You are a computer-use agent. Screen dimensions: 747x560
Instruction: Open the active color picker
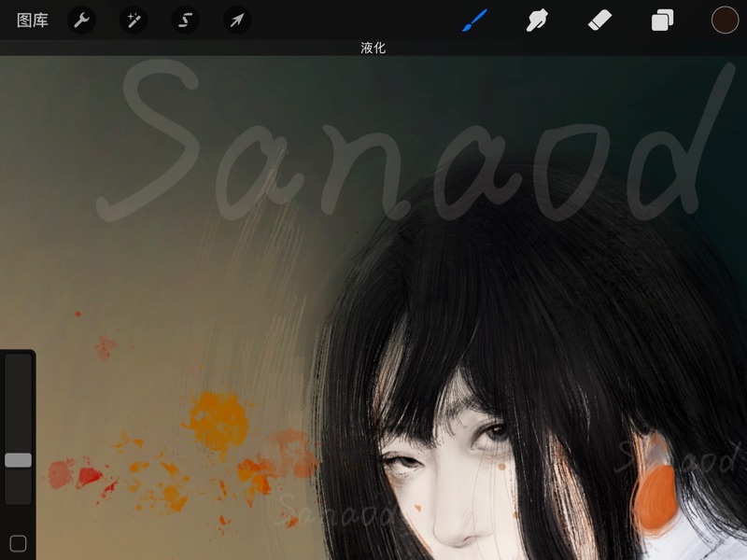pyautogui.click(x=725, y=20)
